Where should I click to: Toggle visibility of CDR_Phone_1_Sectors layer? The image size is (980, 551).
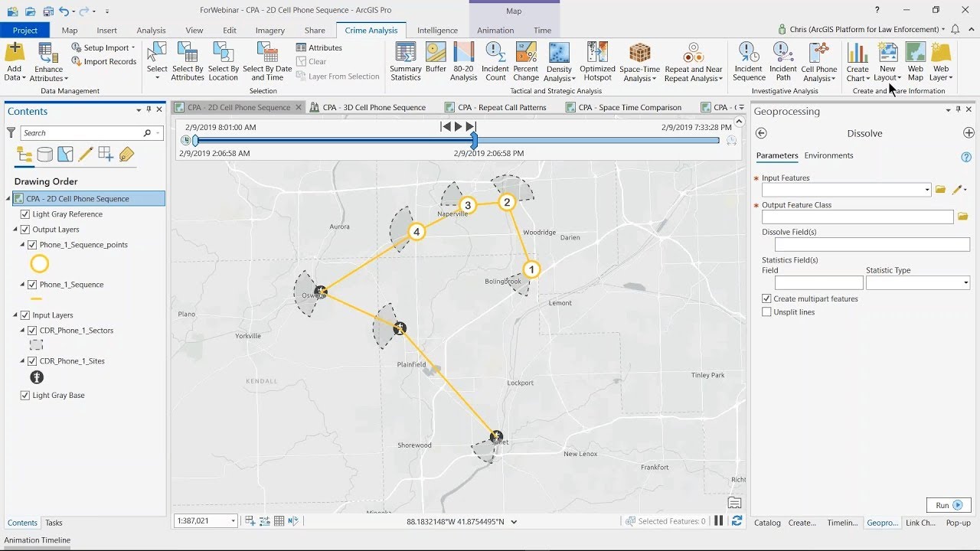point(32,331)
